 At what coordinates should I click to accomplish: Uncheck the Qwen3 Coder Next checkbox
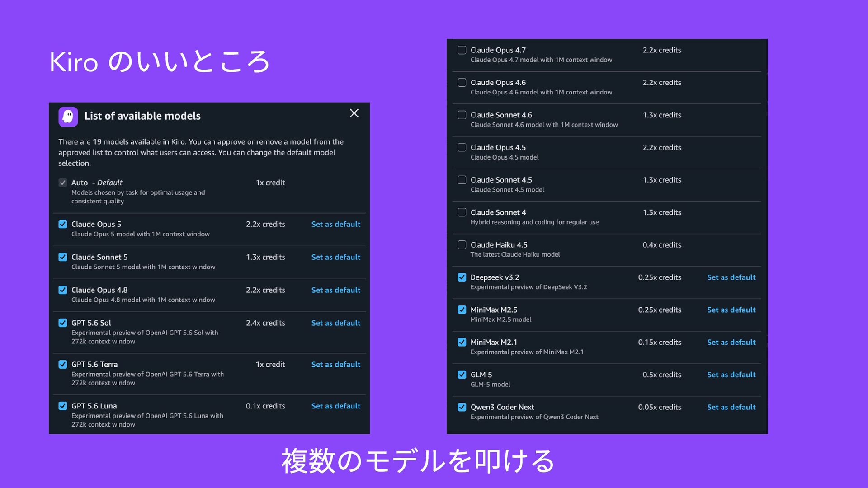[x=462, y=408]
